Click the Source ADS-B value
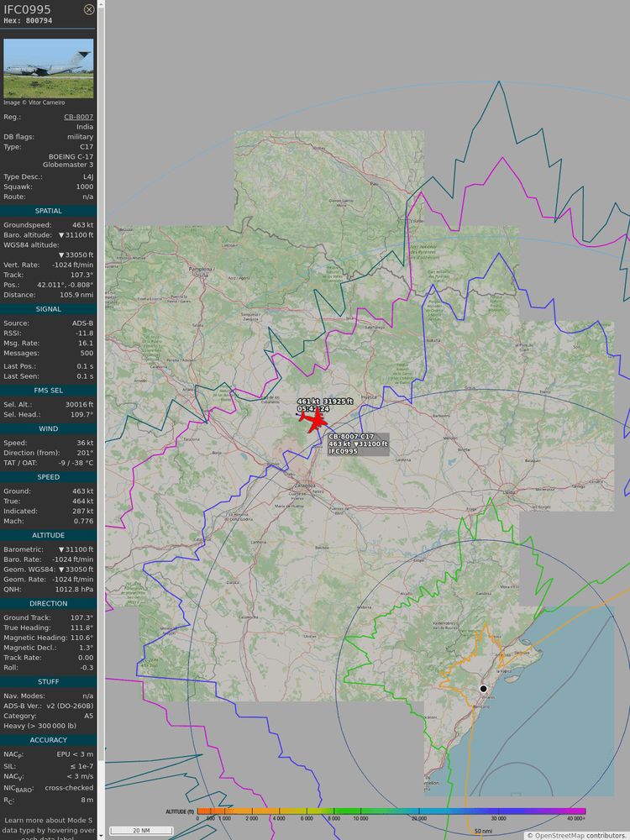This screenshot has width=630, height=840. point(82,323)
